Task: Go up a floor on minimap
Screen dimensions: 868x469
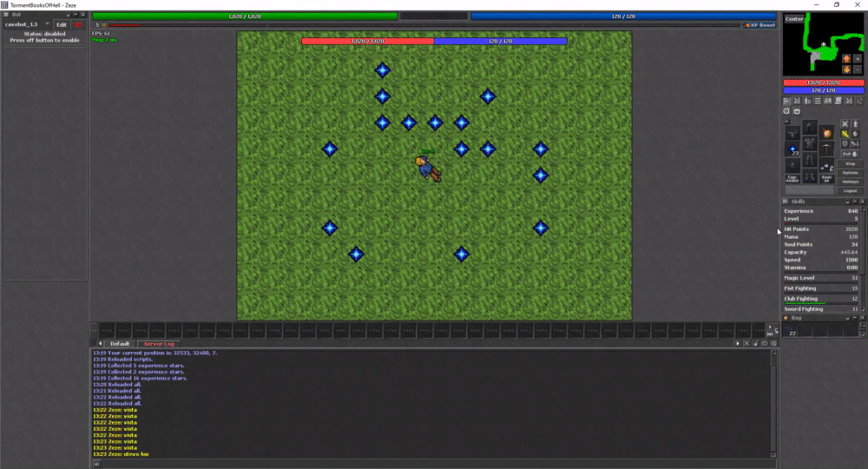Action: point(846,59)
